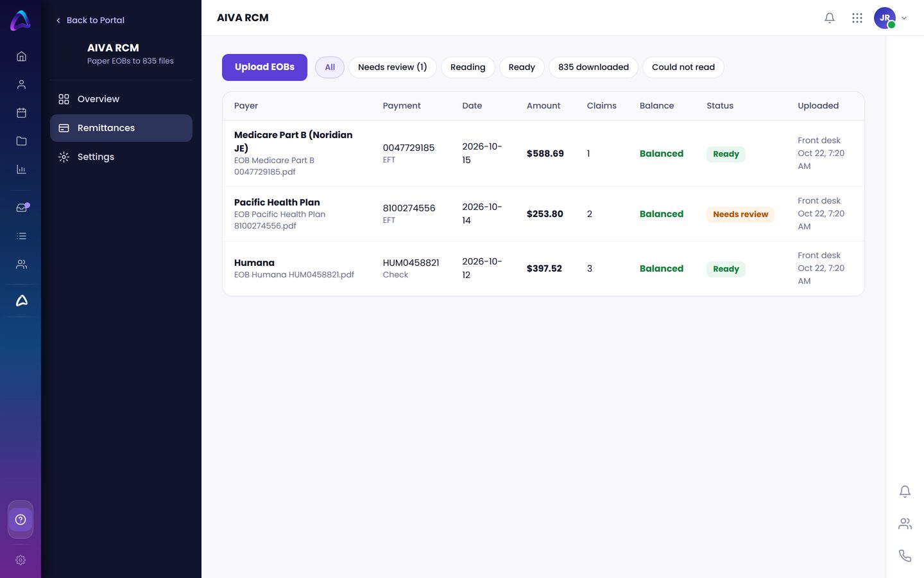924x578 pixels.
Task: Go to Overview in sidebar
Action: pyautogui.click(x=121, y=99)
